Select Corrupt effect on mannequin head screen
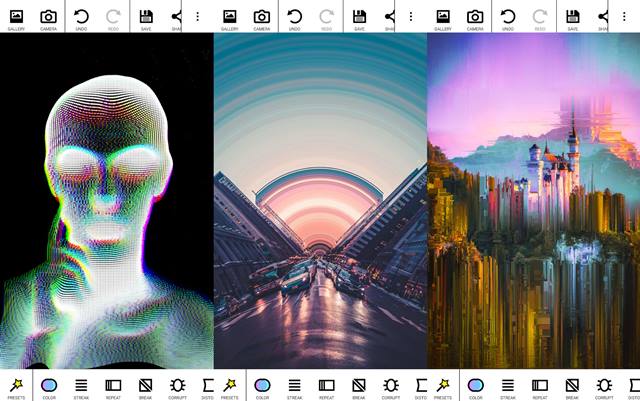Viewport: 640px width, 401px height. (x=178, y=388)
